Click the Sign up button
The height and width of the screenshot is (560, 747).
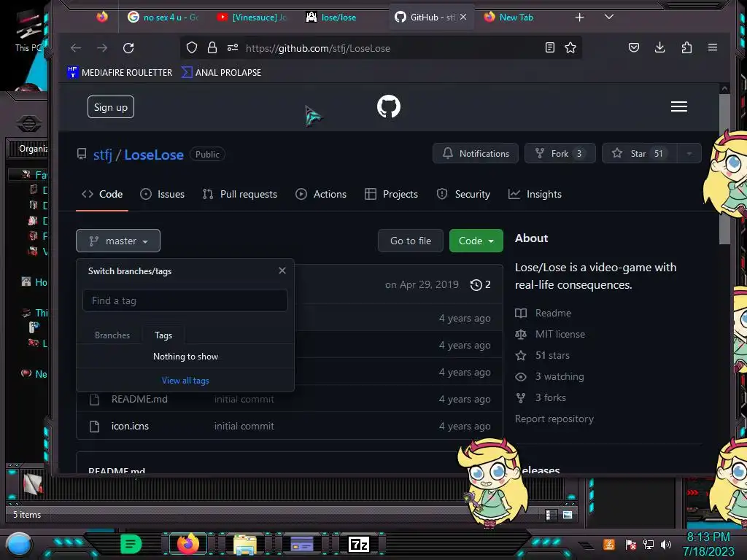click(x=111, y=107)
